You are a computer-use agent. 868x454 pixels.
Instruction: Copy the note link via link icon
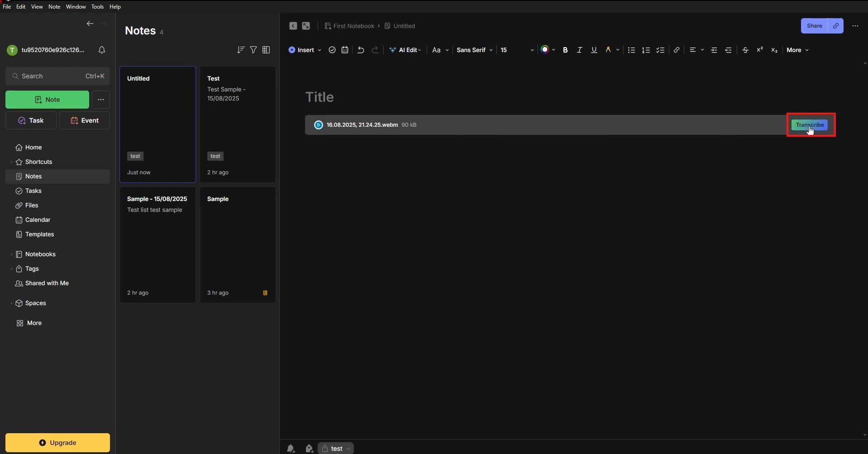pos(836,26)
